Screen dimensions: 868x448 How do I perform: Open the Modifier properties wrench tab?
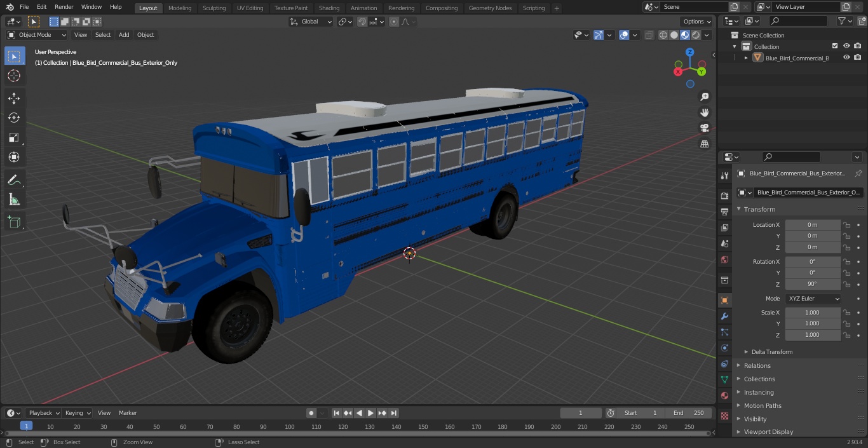tap(724, 316)
